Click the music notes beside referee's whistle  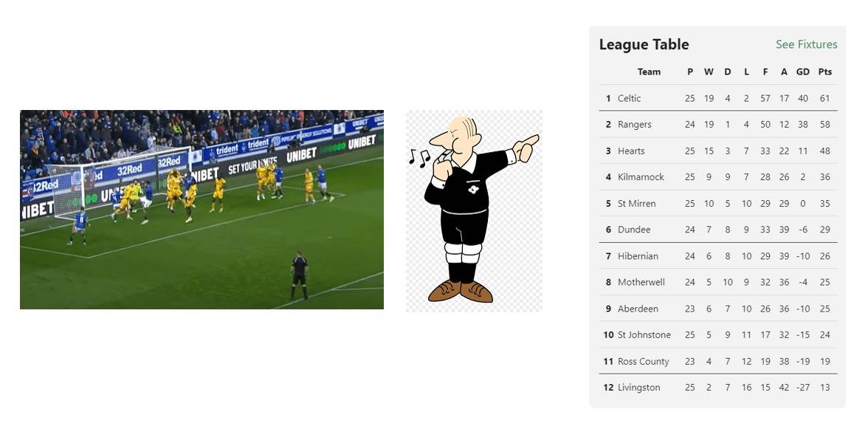pos(419,157)
